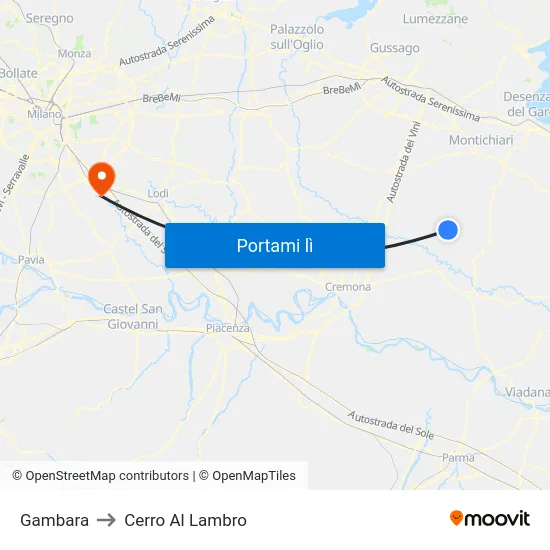
Task: Open the Moovit logo
Action: [x=490, y=518]
